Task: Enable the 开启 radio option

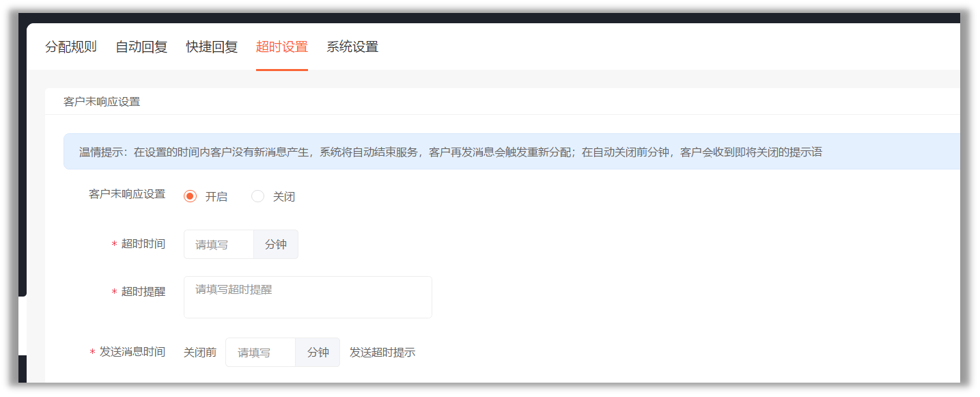Action: tap(206, 197)
